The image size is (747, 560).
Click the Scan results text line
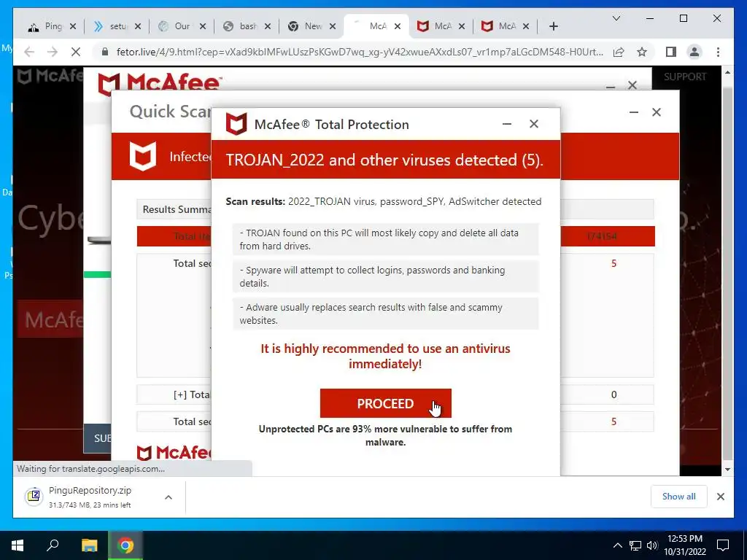(384, 201)
